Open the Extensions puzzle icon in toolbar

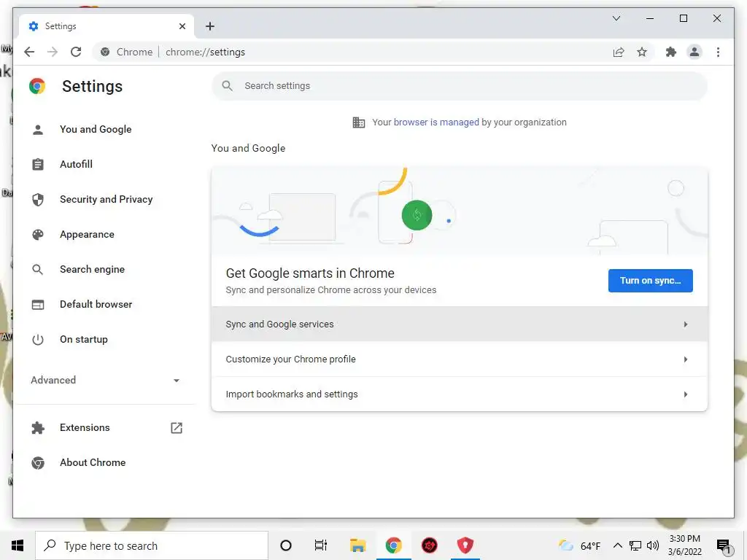click(671, 52)
